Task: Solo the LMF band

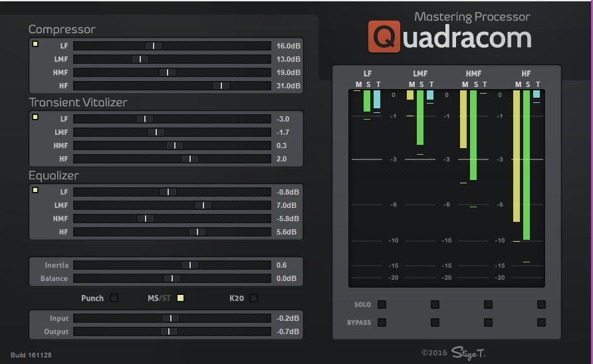Action: point(435,304)
